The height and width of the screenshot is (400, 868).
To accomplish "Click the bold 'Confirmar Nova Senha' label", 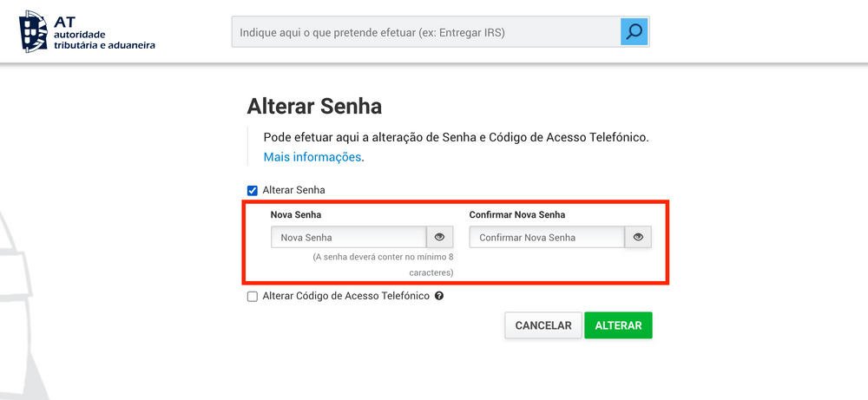I will coord(517,214).
